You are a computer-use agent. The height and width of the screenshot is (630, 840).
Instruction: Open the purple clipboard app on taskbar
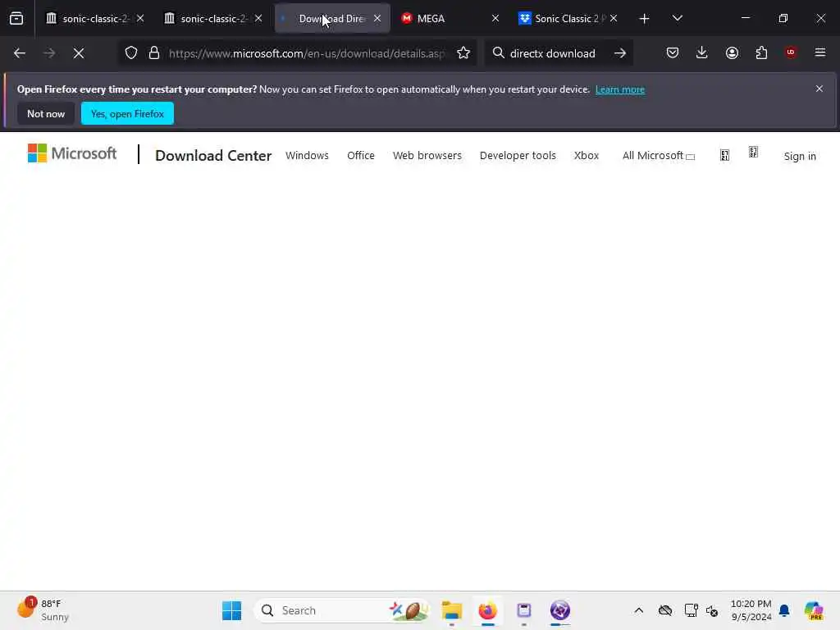[x=524, y=610]
